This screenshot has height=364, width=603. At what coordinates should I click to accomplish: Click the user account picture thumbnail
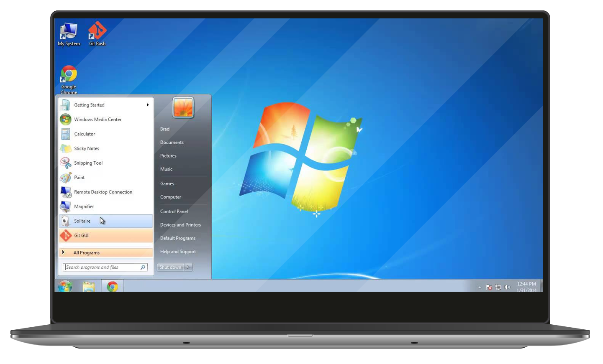click(183, 108)
